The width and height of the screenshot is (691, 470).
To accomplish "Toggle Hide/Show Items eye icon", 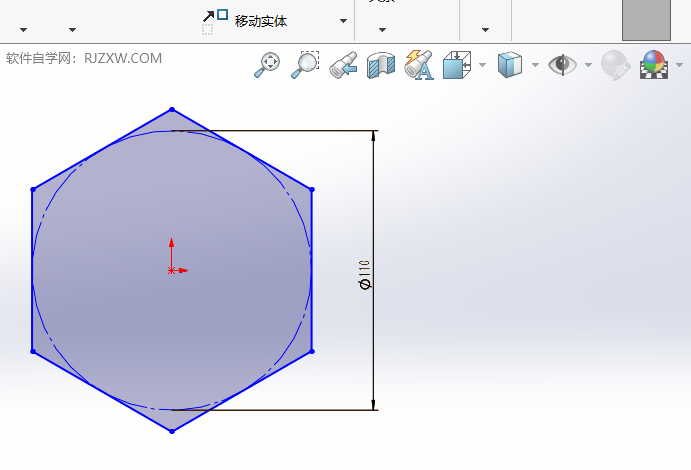I will click(x=562, y=65).
